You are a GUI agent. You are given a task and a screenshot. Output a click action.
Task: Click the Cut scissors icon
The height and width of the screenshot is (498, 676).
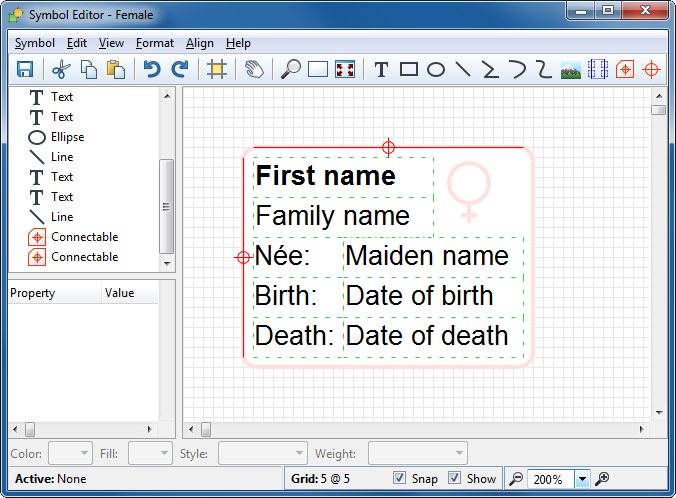point(61,69)
